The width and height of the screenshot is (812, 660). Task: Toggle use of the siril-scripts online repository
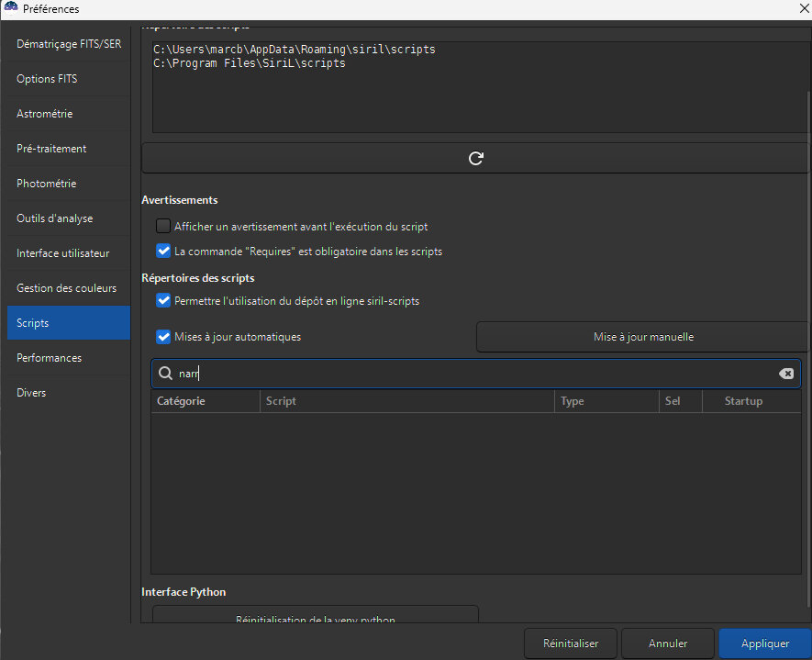click(163, 300)
